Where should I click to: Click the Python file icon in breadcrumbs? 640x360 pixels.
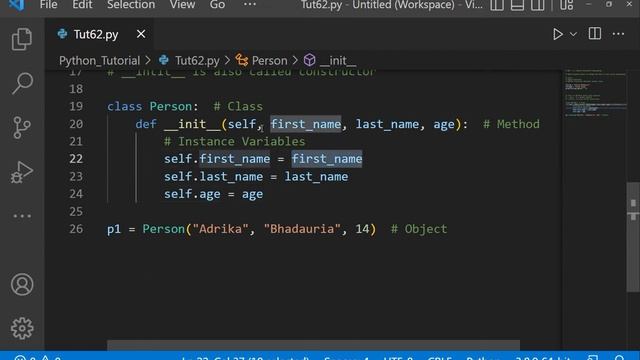pyautogui.click(x=164, y=60)
